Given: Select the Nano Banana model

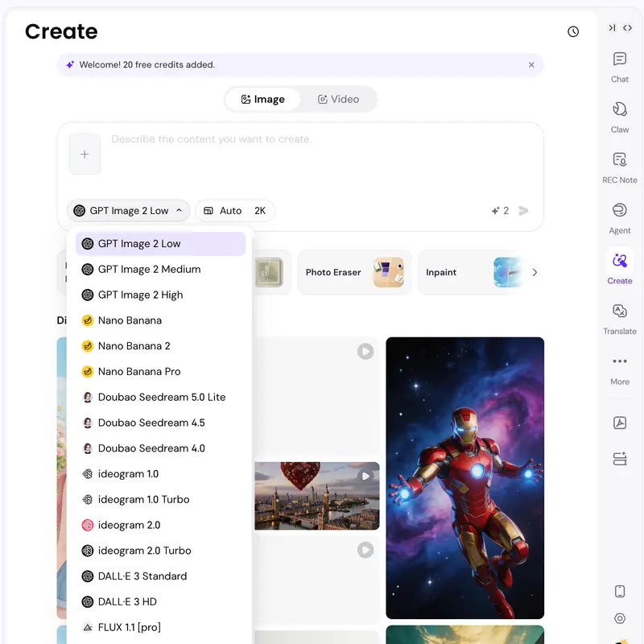Looking at the screenshot, I should point(160,320).
